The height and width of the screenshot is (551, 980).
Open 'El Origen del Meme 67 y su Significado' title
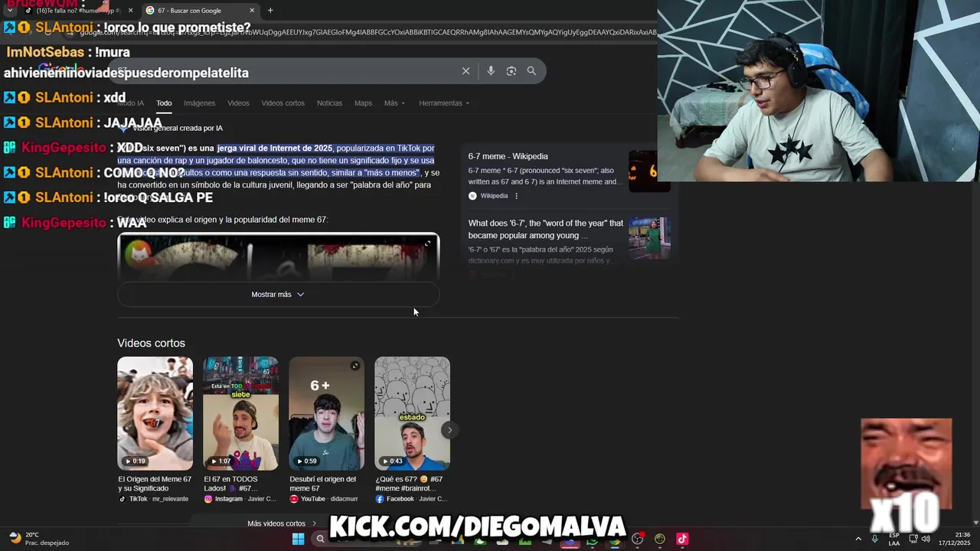tap(155, 484)
